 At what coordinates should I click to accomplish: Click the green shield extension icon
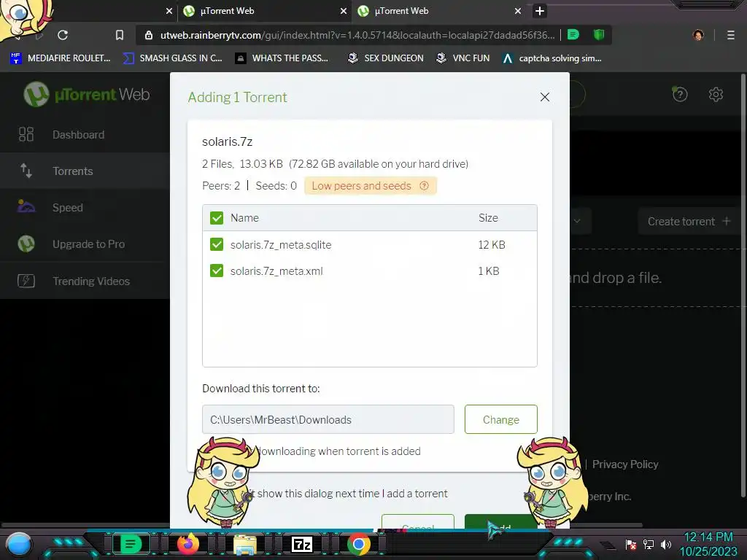coord(599,35)
